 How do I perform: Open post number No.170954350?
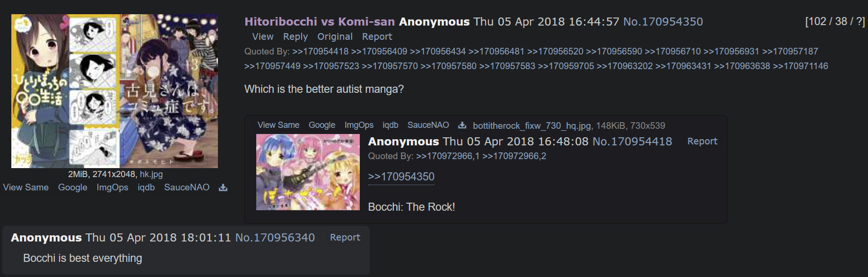[x=663, y=21]
